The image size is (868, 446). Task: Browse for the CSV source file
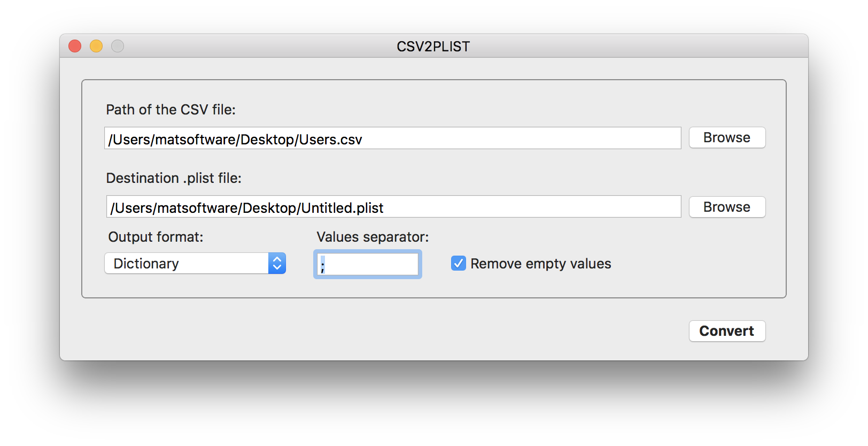click(727, 138)
